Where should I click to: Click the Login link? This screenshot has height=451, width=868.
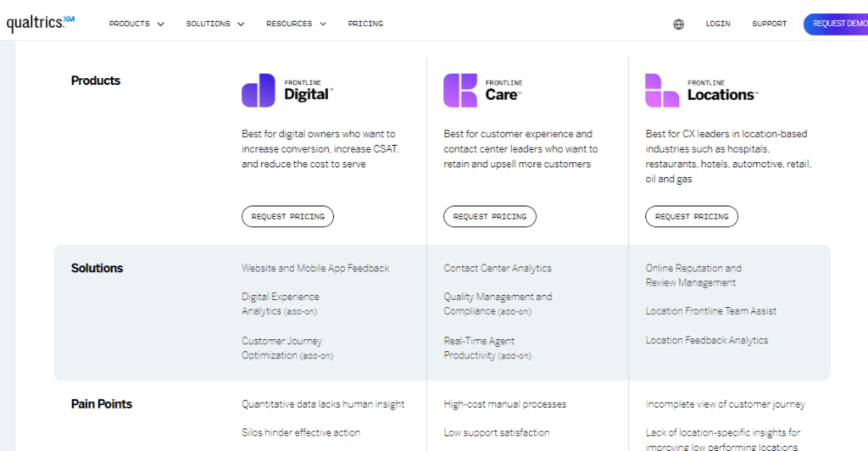[x=718, y=24]
